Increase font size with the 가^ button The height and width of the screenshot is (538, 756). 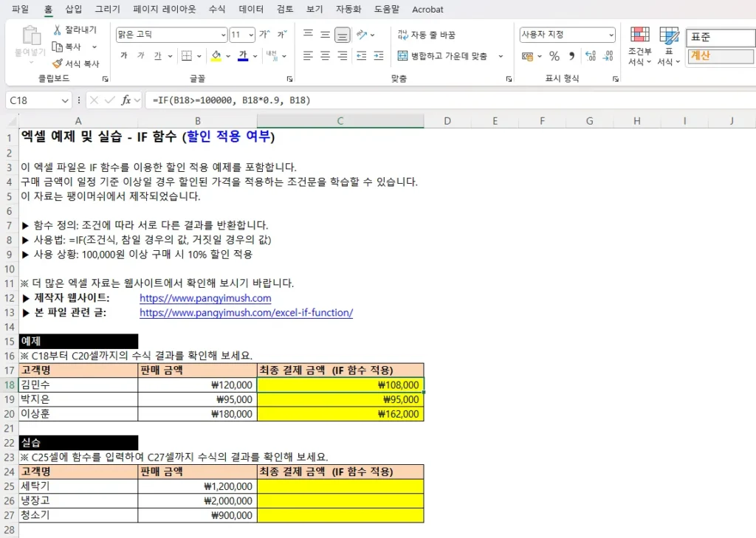265,34
